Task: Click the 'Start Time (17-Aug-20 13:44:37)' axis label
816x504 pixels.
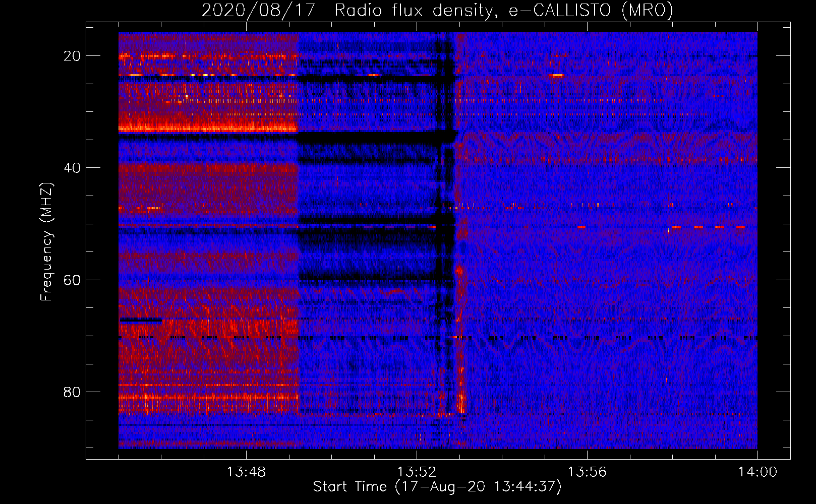Action: [437, 487]
